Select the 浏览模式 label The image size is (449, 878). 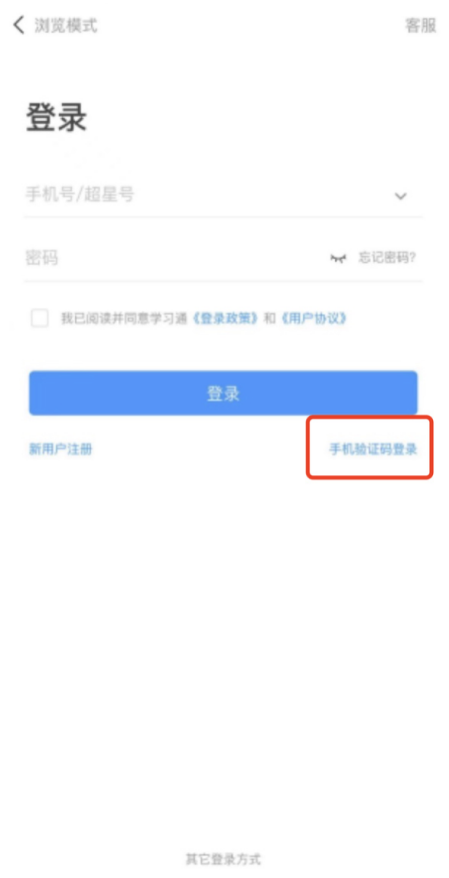point(66,25)
